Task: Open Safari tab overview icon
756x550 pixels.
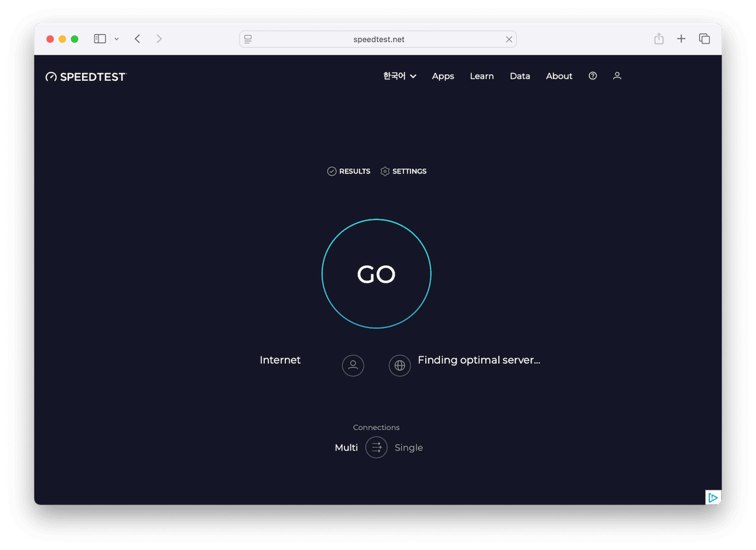Action: click(x=704, y=39)
